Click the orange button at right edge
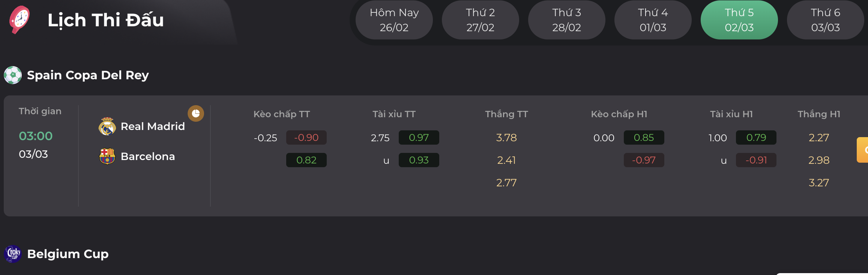The height and width of the screenshot is (275, 868). (x=862, y=150)
